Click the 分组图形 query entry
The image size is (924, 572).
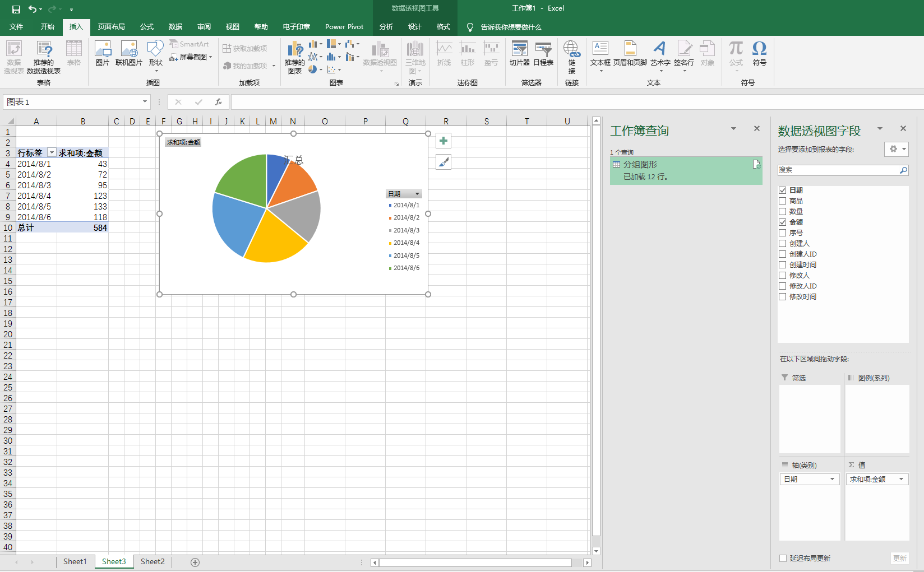click(686, 170)
